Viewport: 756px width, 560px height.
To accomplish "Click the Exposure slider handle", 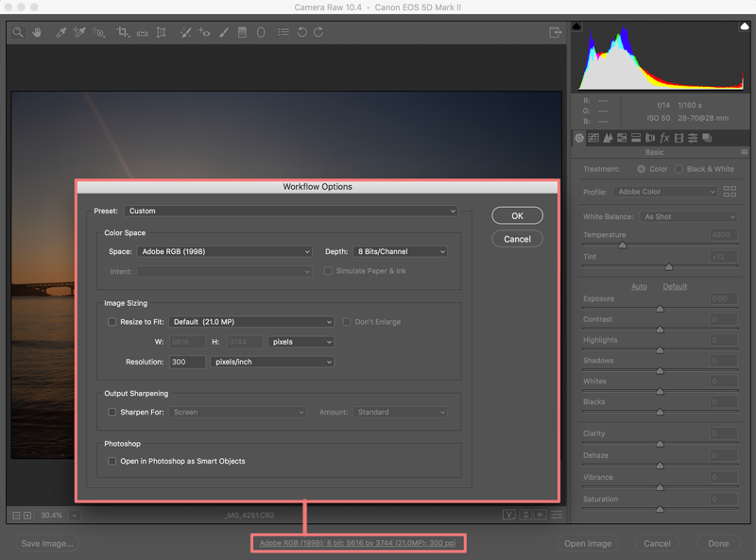I will point(660,309).
